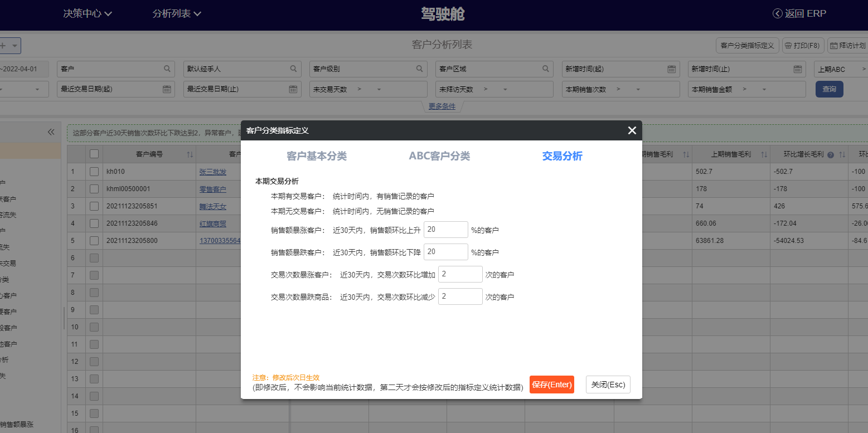Click the 保存(Enter) button

(x=551, y=385)
